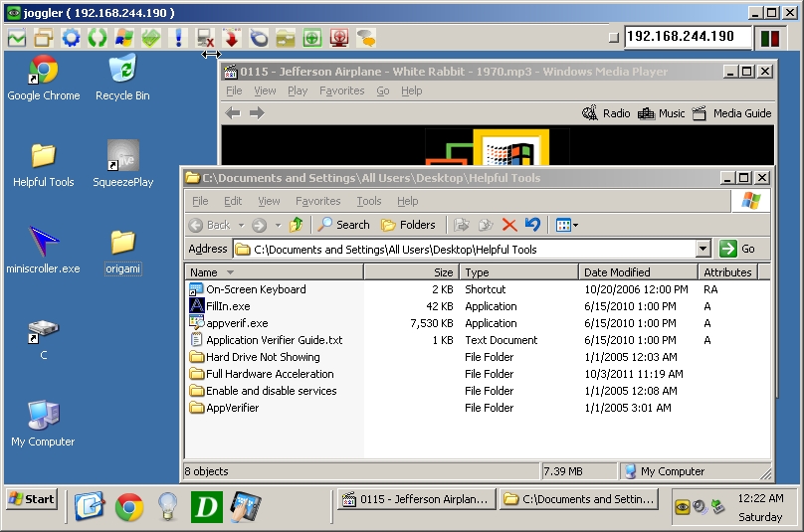
Task: Click the Explorer address path field
Action: [x=465, y=249]
